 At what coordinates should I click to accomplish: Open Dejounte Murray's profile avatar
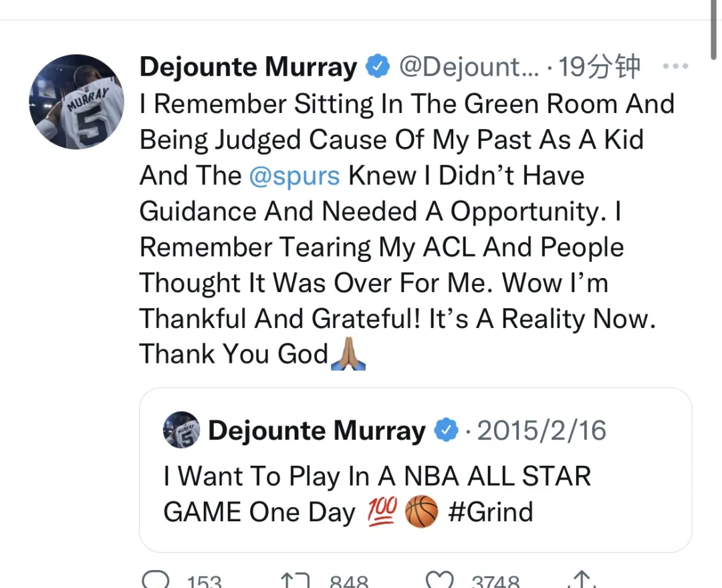(x=76, y=102)
